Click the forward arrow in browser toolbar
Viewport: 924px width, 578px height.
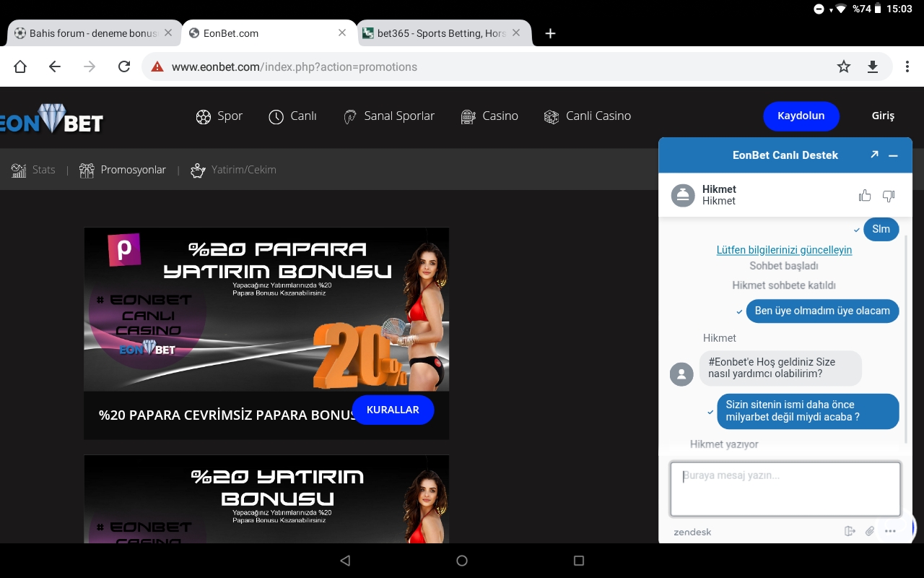click(90, 66)
